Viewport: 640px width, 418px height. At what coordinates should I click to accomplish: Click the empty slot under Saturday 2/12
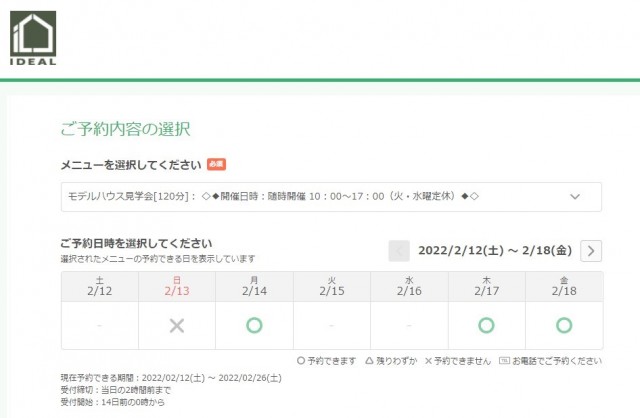click(x=99, y=325)
